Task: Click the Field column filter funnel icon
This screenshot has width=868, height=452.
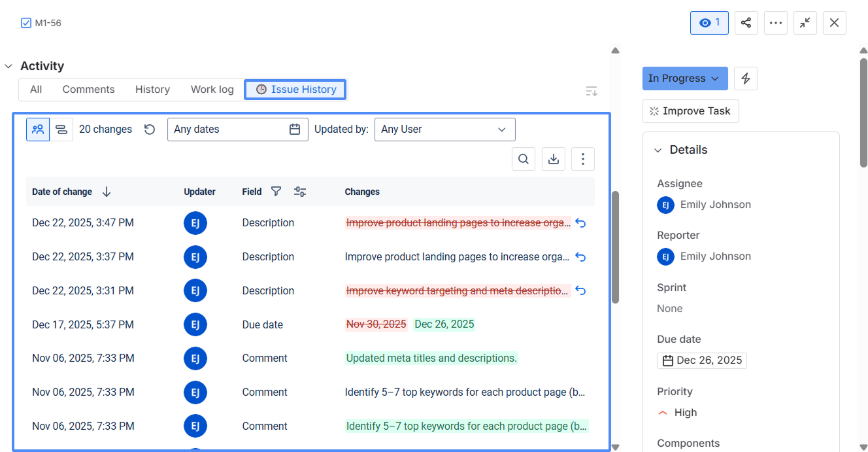Action: tap(276, 192)
